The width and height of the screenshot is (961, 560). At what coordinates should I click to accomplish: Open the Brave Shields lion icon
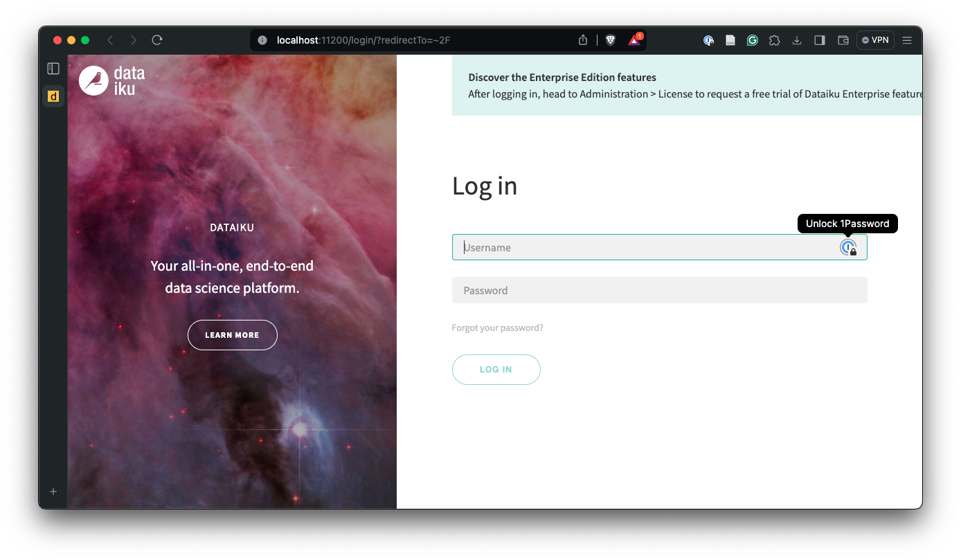pyautogui.click(x=610, y=40)
